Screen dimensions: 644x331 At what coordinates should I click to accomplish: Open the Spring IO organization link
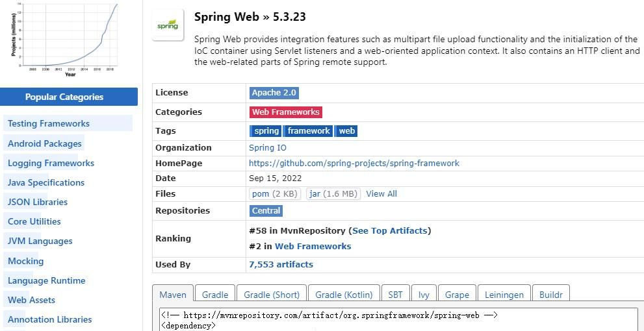click(268, 148)
